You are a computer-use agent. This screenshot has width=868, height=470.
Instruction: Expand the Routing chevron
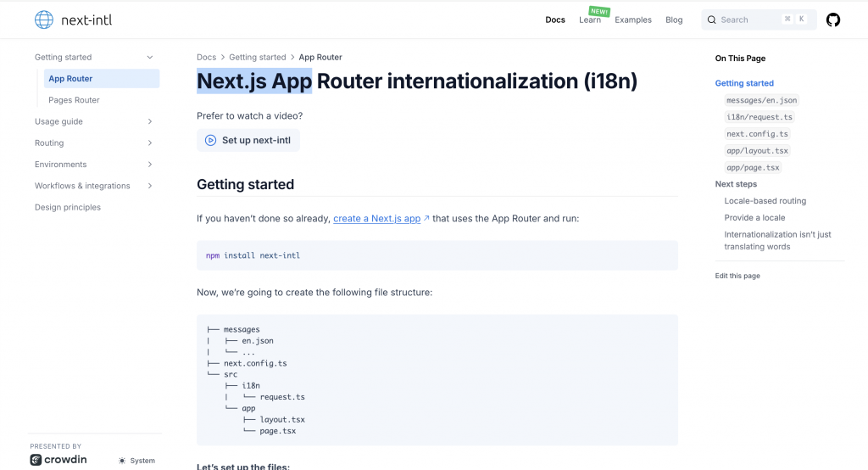[x=149, y=143]
